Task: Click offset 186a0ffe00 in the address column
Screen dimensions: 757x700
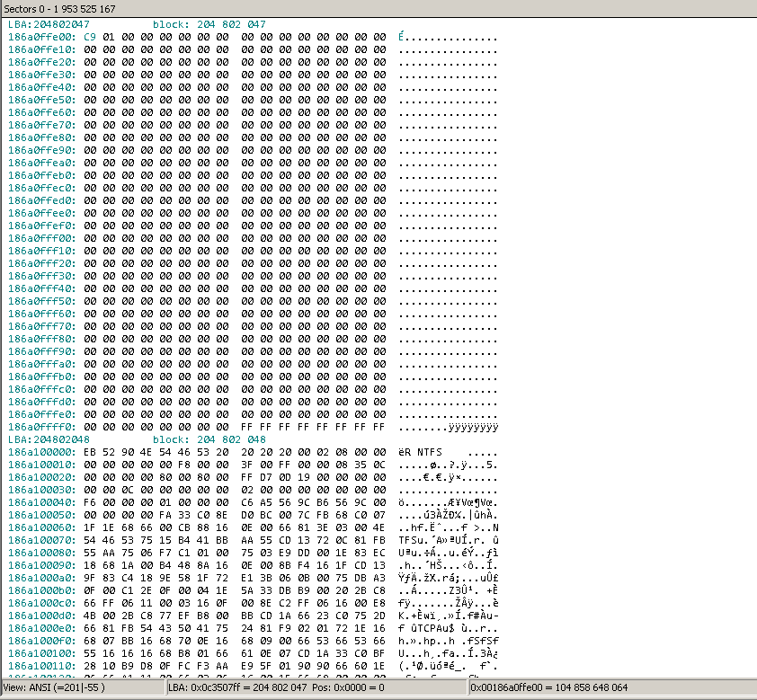Action: 42,37
